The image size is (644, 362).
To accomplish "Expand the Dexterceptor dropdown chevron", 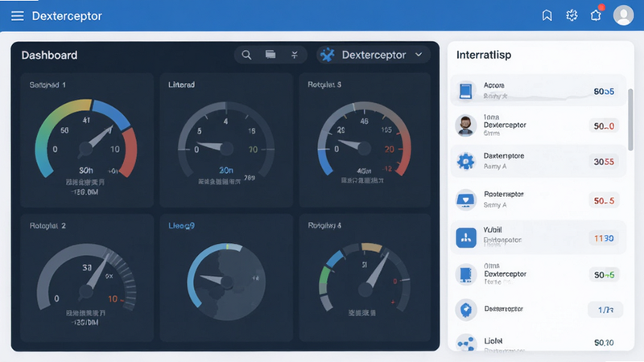I will coord(419,55).
